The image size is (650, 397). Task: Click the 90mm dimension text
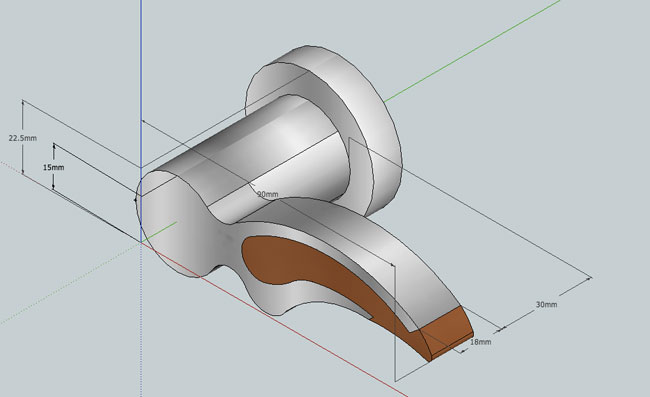[268, 194]
